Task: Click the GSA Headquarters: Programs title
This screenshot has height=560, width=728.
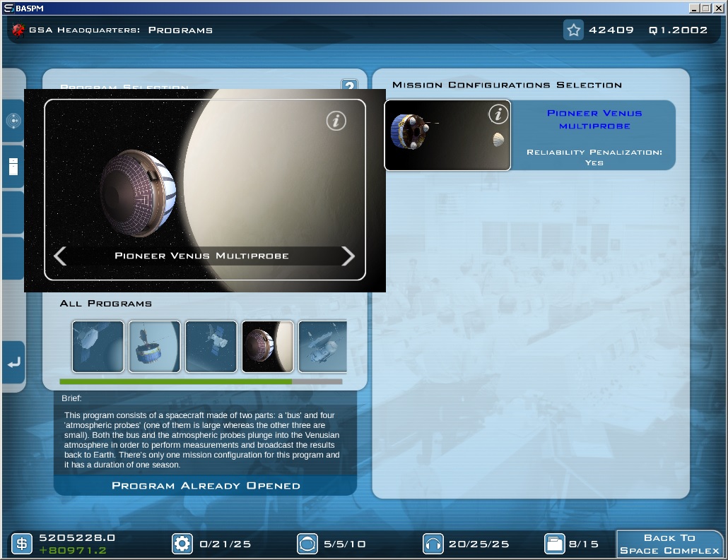Action: (121, 30)
